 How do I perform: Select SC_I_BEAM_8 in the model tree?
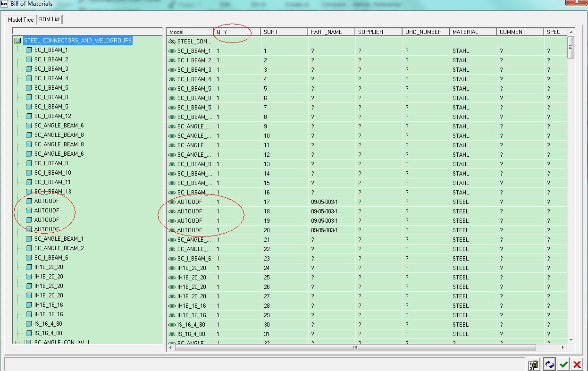point(51,97)
